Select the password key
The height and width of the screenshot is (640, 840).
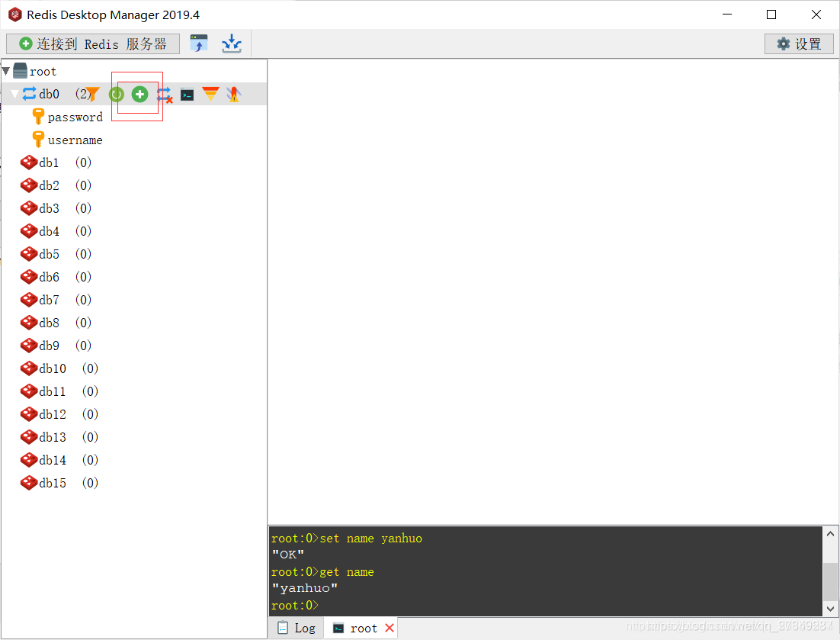75,117
